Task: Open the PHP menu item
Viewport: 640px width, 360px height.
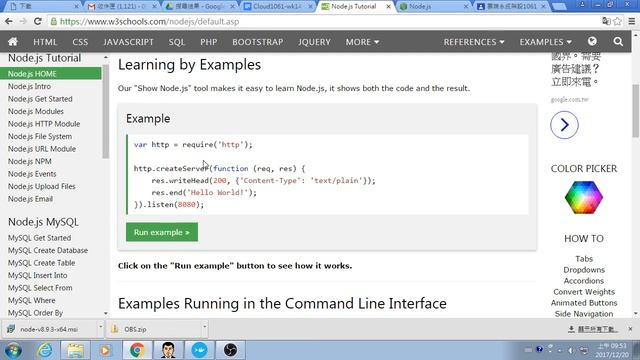Action: (x=209, y=42)
